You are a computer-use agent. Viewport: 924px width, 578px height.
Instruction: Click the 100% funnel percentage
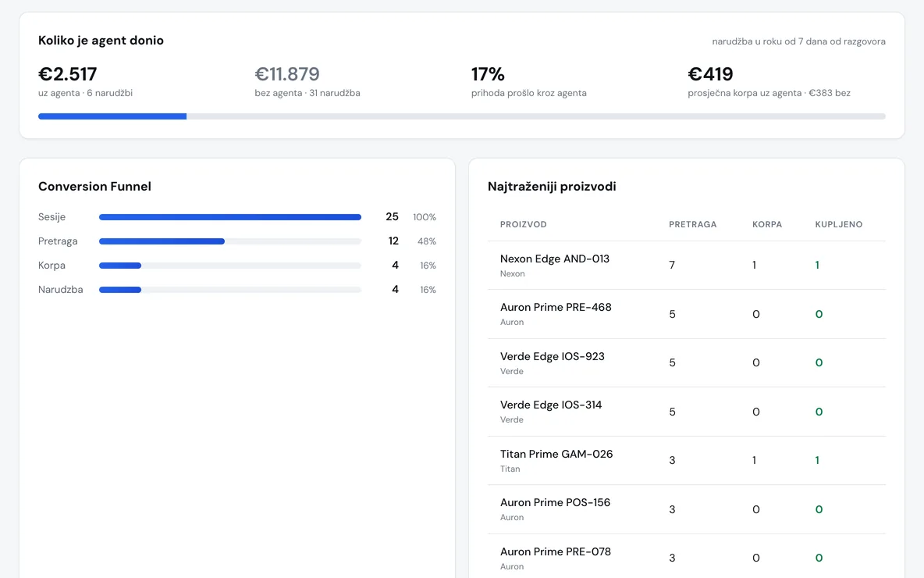tap(425, 217)
